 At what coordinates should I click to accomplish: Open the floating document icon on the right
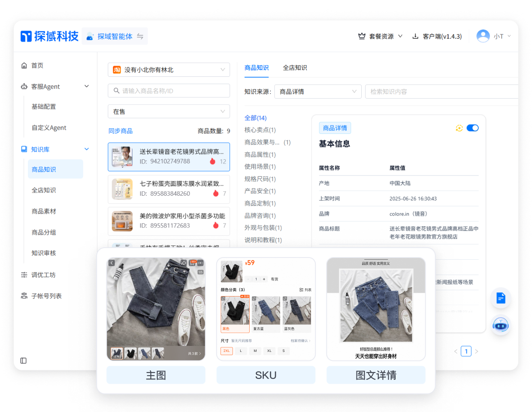(x=501, y=298)
